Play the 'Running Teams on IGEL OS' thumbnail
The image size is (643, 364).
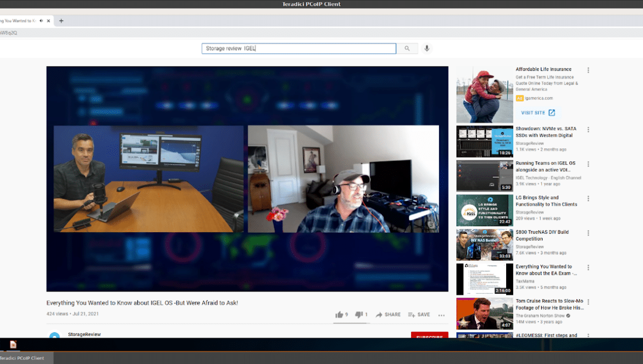[485, 176]
